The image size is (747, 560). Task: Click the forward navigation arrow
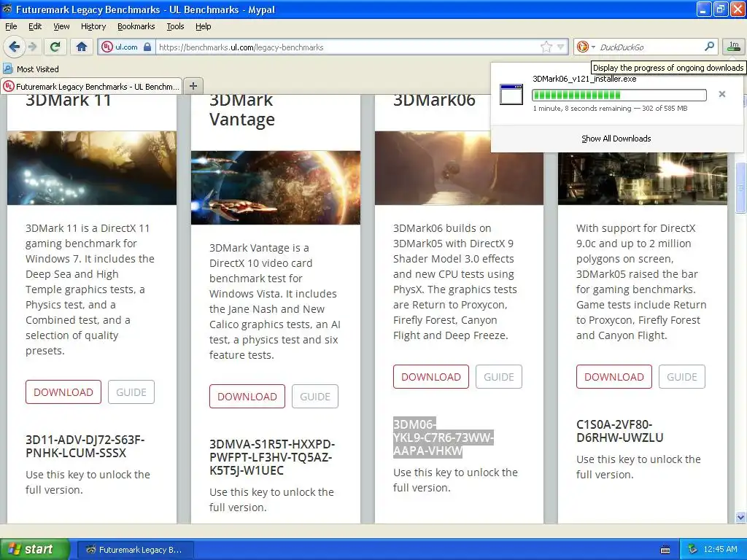(32, 47)
